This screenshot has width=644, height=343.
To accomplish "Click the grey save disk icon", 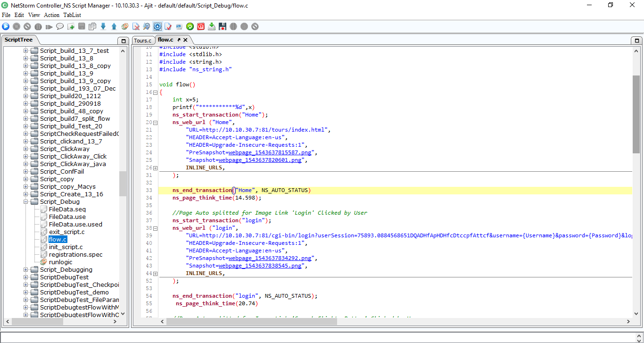I will [82, 26].
